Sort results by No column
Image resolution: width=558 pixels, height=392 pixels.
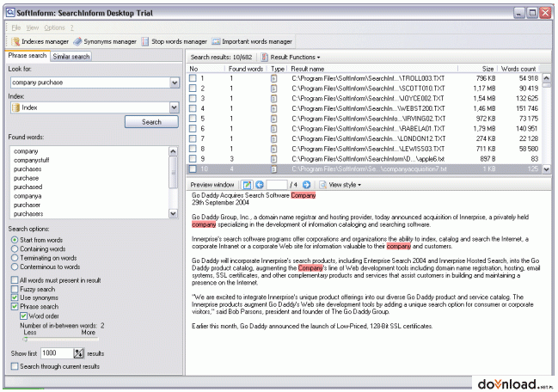click(205, 69)
